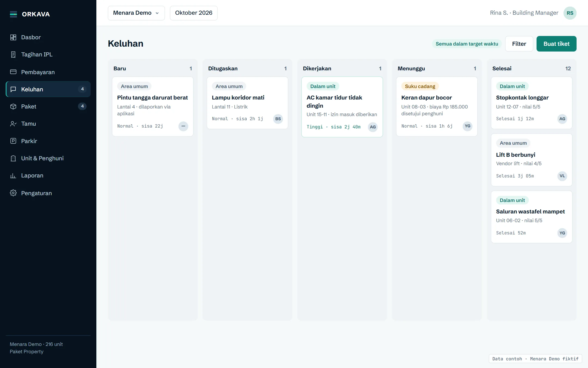This screenshot has width=588, height=368.
Task: Click the ORKAVA logo icon
Action: 13,14
